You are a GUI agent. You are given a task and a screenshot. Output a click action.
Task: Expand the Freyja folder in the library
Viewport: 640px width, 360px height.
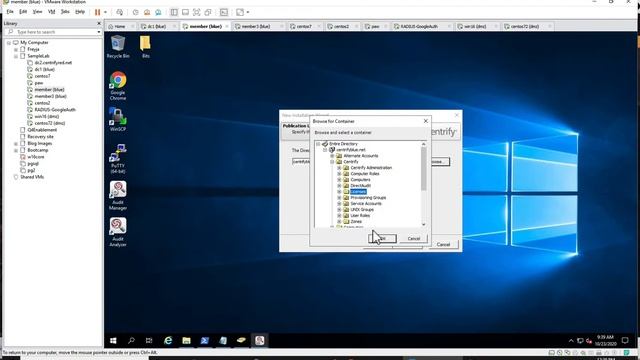[16, 49]
